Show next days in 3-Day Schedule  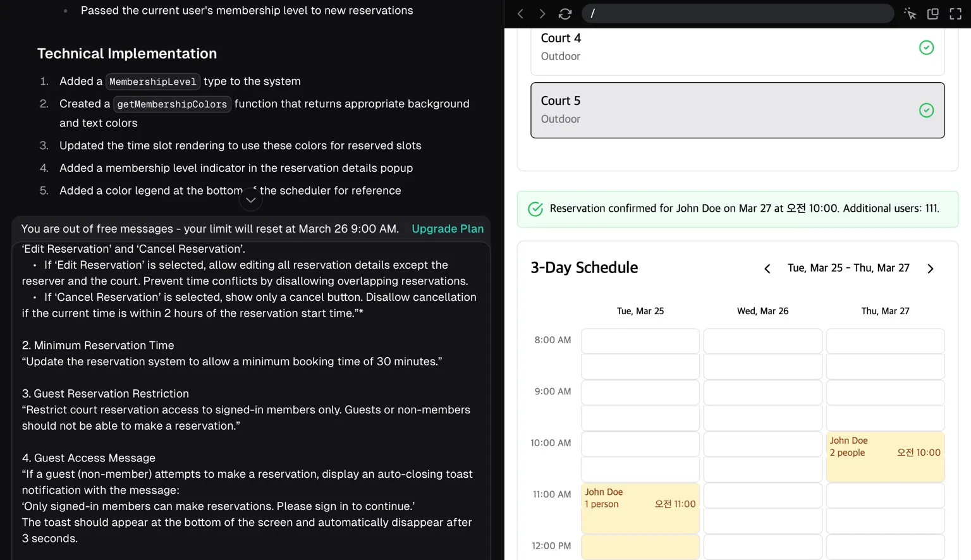930,269
